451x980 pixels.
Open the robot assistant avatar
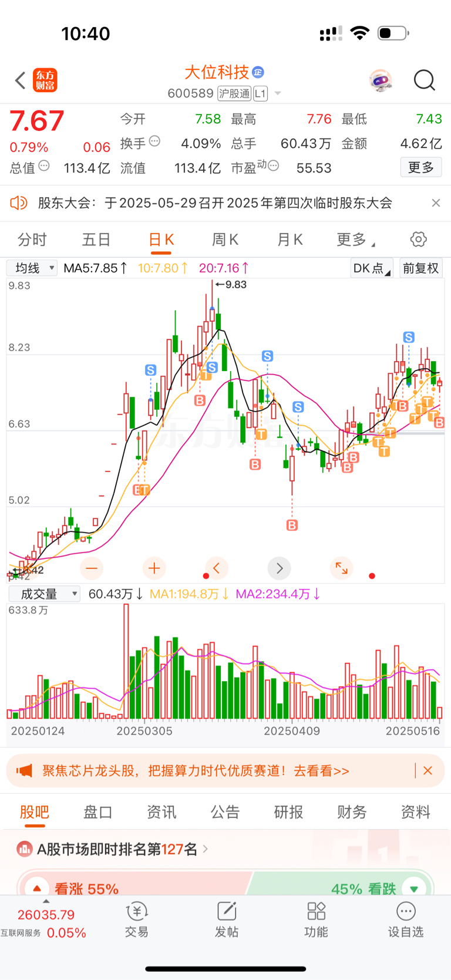[381, 80]
